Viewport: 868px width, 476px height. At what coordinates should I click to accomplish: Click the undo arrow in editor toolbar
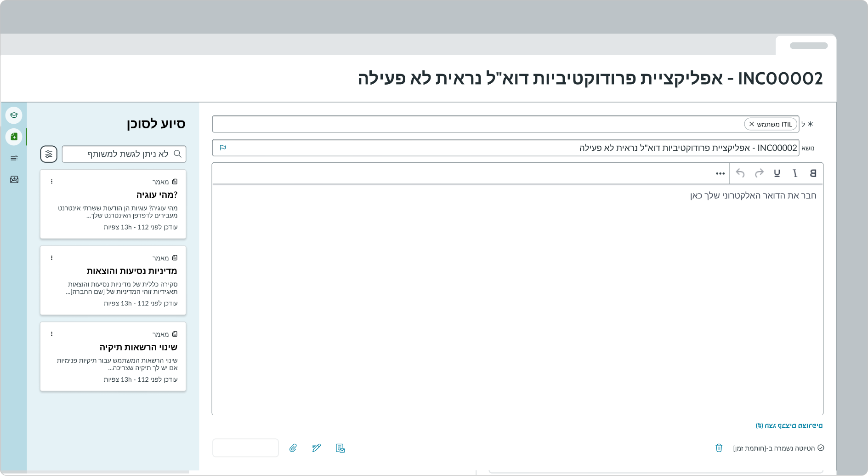click(x=740, y=173)
